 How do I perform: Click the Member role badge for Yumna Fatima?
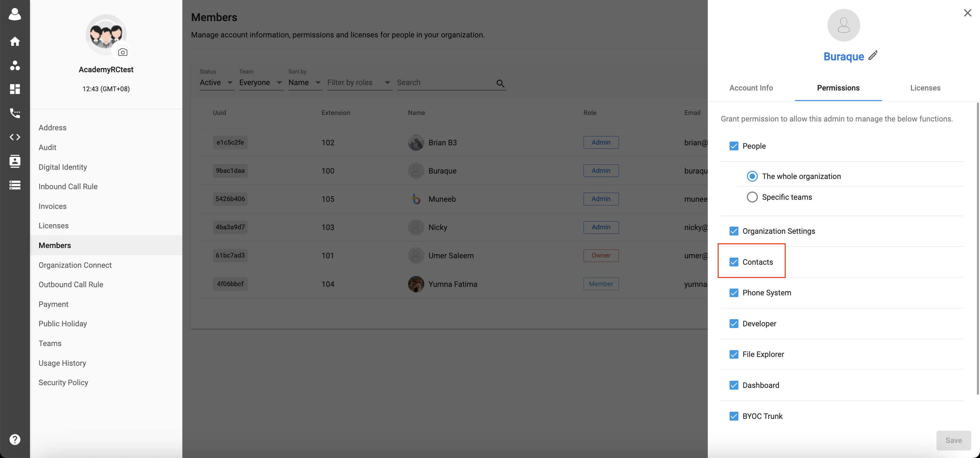click(x=601, y=284)
